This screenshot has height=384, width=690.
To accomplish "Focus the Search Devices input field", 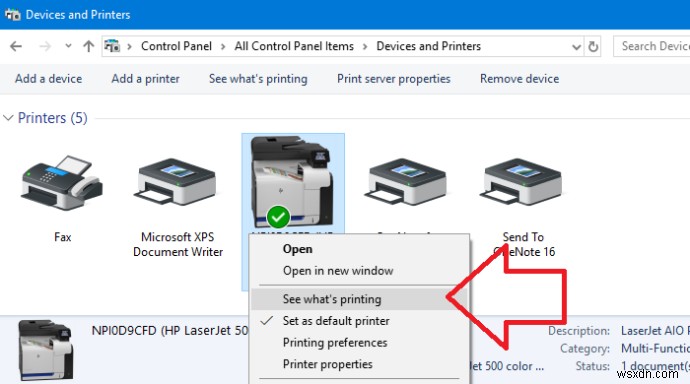I will click(x=652, y=46).
